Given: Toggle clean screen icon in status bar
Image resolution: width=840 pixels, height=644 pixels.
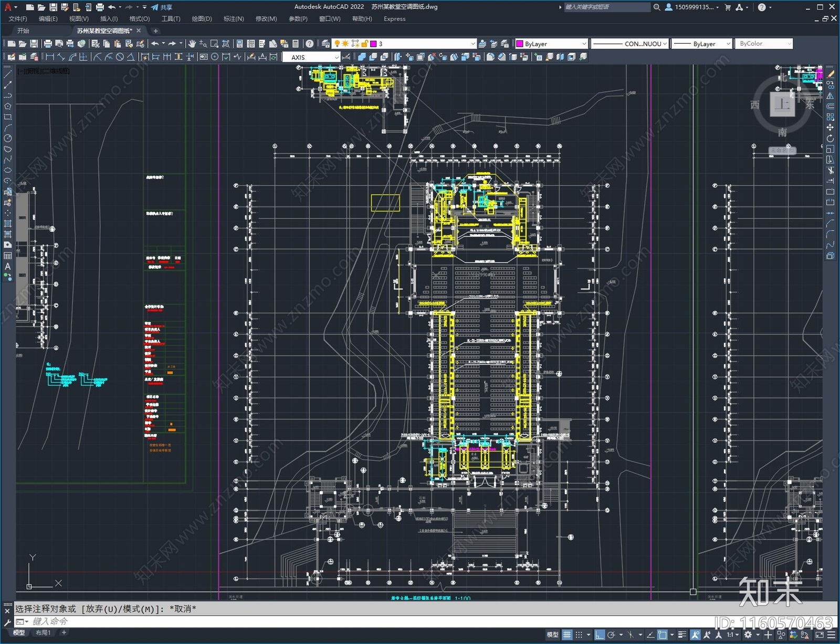Looking at the screenshot, I should (820, 635).
